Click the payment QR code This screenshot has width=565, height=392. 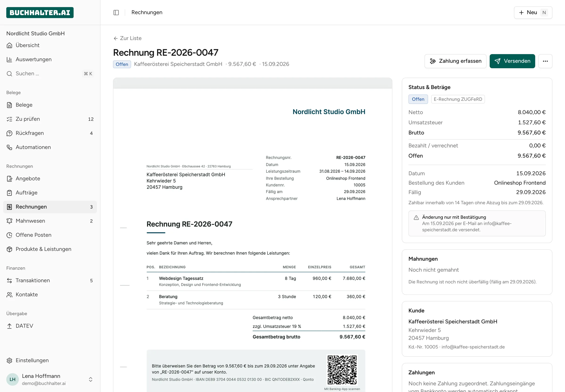342,370
